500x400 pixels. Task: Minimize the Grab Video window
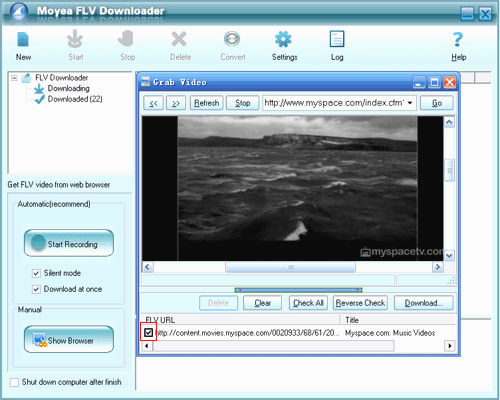tap(419, 82)
